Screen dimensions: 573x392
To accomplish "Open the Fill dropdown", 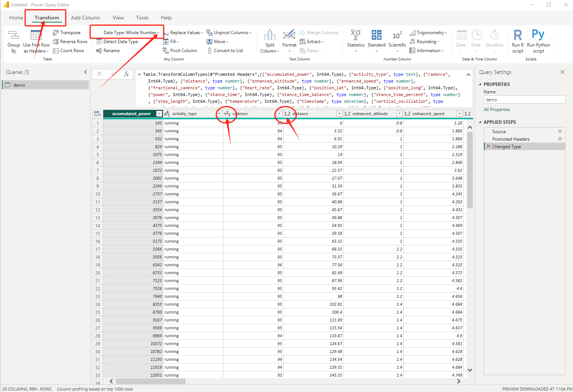I will (x=171, y=42).
